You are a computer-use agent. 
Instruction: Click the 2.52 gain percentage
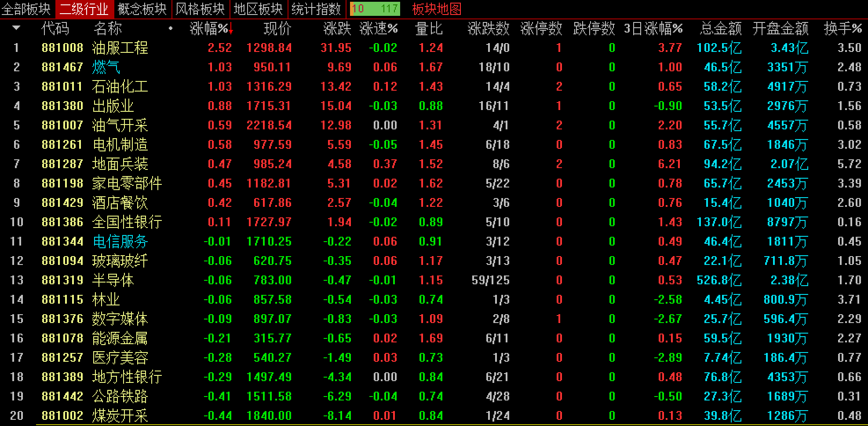(x=220, y=48)
